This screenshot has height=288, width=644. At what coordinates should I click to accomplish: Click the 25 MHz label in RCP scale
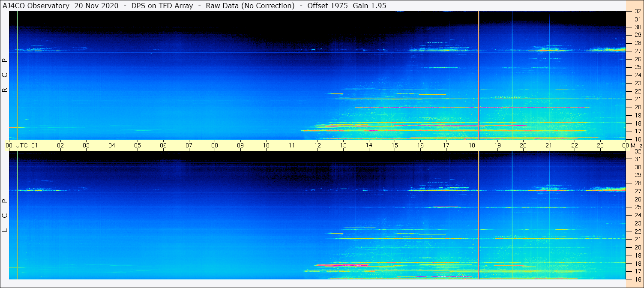pyautogui.click(x=638, y=67)
